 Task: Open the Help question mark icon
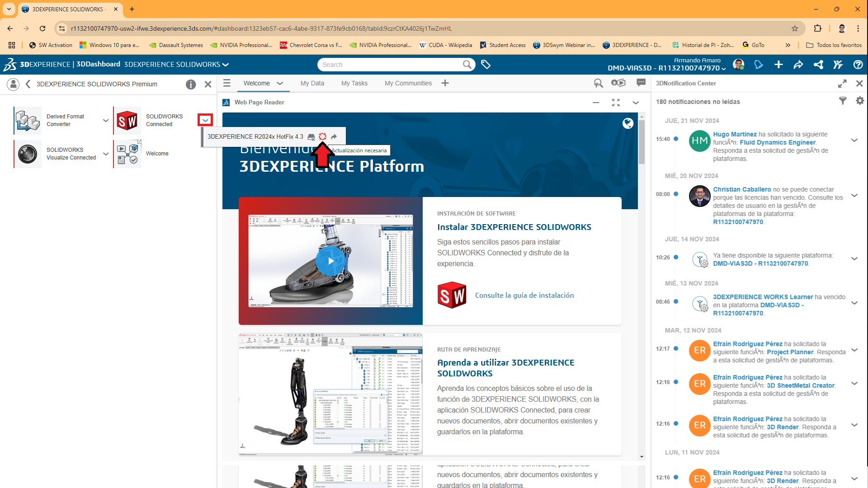[858, 65]
